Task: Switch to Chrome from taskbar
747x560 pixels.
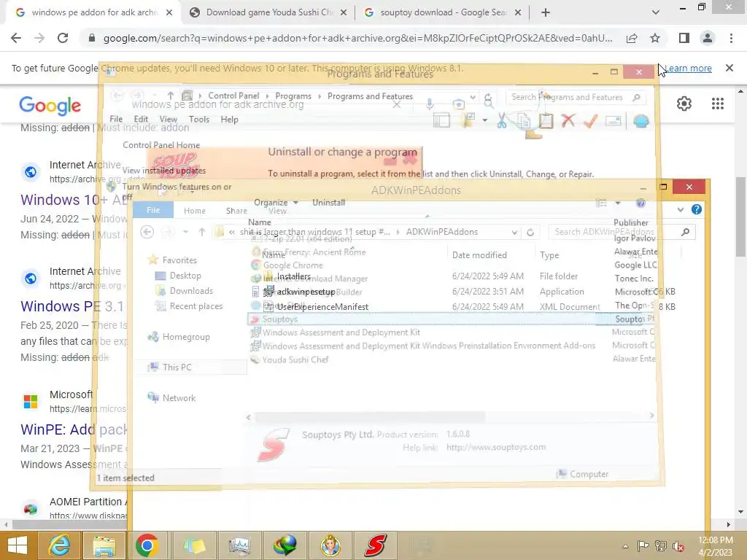Action: point(147,545)
